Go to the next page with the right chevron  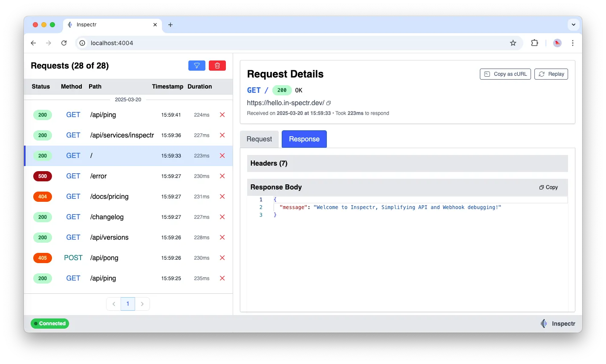(x=142, y=304)
